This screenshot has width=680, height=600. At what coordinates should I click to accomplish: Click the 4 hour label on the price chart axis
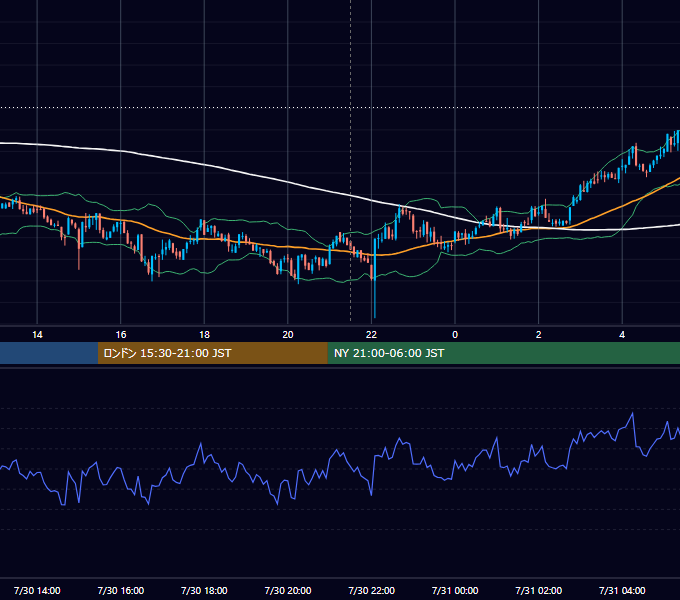(622, 335)
